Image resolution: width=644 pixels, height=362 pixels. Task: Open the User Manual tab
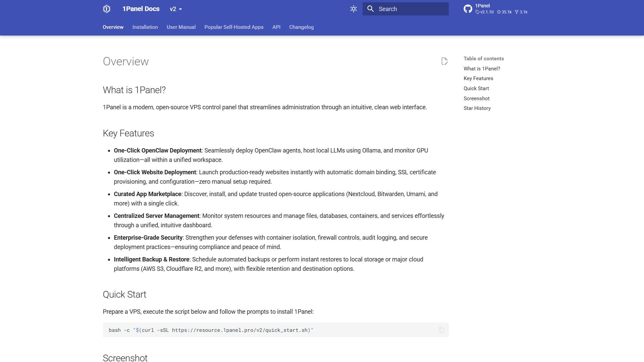click(181, 27)
